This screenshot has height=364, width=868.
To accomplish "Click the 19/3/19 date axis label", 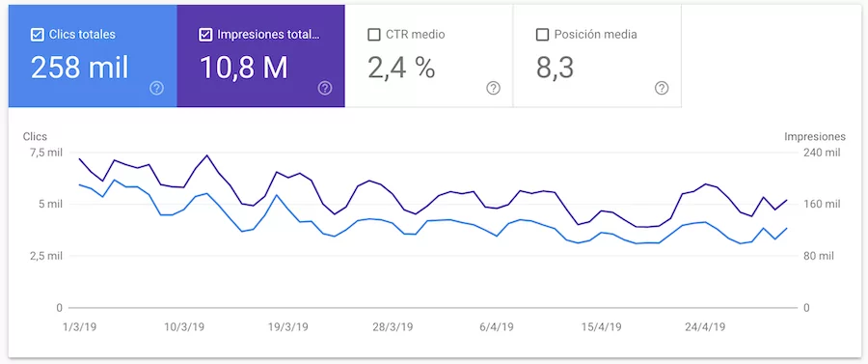I will click(287, 327).
